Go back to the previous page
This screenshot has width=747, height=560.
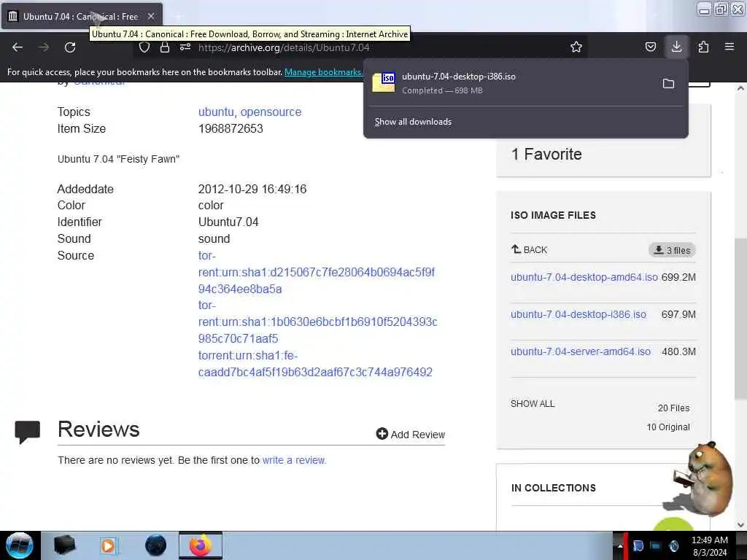click(x=18, y=47)
